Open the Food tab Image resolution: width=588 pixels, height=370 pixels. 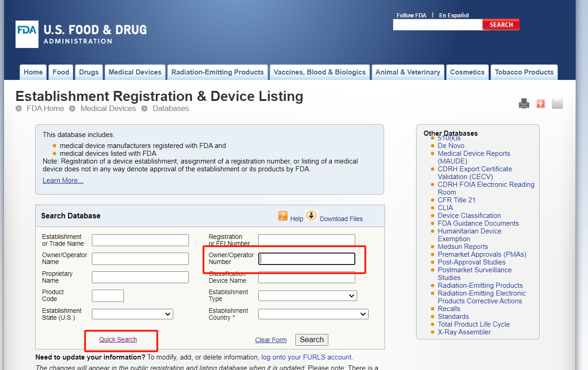coord(61,72)
